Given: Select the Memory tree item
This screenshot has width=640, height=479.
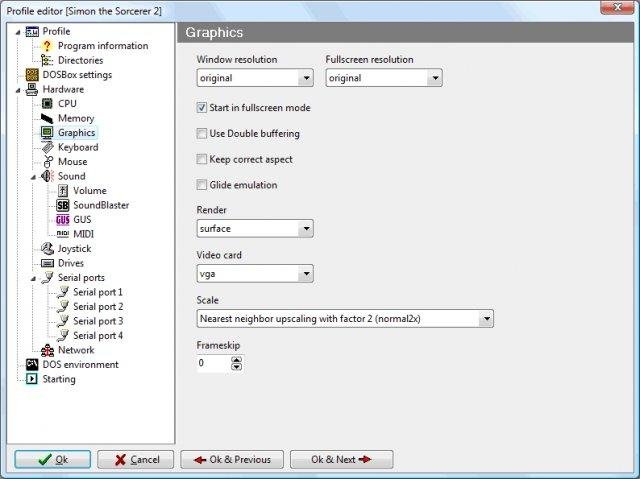Looking at the screenshot, I should [76, 118].
